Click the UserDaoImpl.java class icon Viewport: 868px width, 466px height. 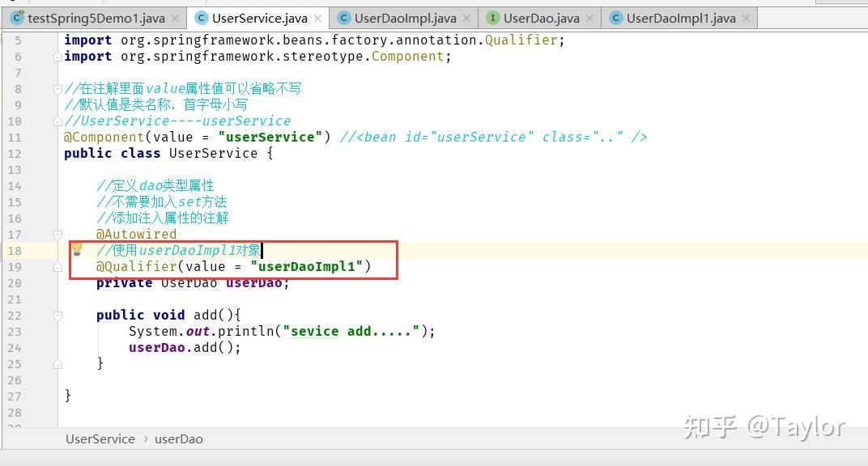pos(344,19)
